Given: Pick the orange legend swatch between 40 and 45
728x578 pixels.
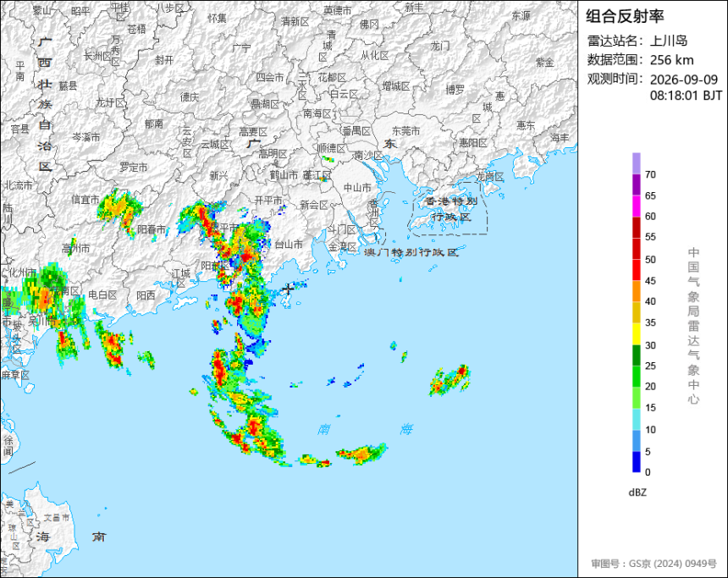Looking at the screenshot, I should pos(636,291).
